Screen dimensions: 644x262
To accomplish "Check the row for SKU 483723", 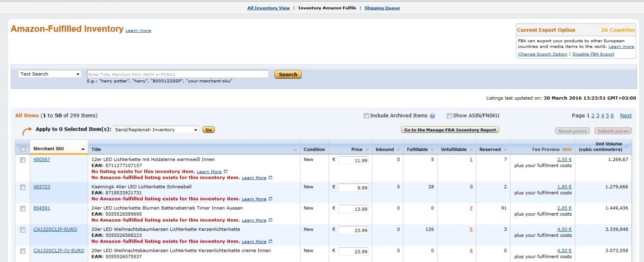I will pos(23,187).
